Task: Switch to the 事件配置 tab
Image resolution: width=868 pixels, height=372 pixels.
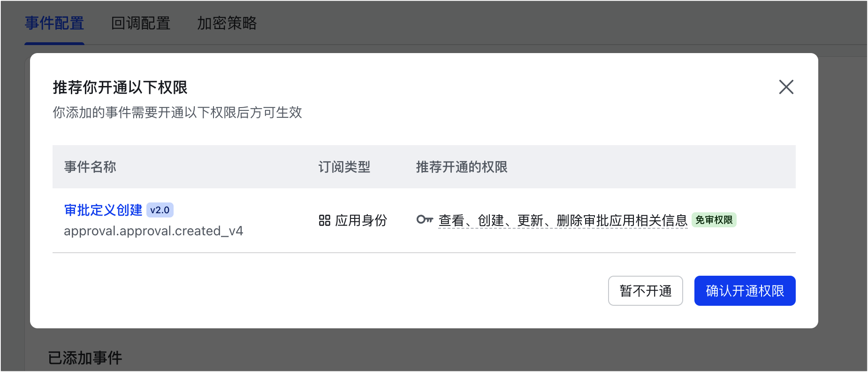Action: (54, 23)
